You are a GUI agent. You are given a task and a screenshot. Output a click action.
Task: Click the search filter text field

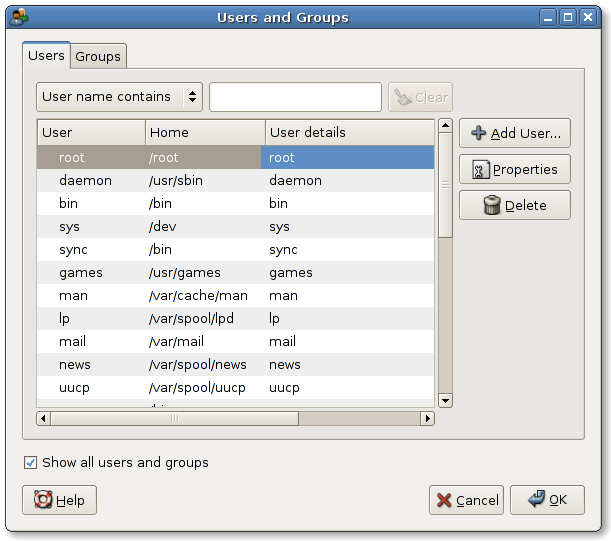point(295,97)
